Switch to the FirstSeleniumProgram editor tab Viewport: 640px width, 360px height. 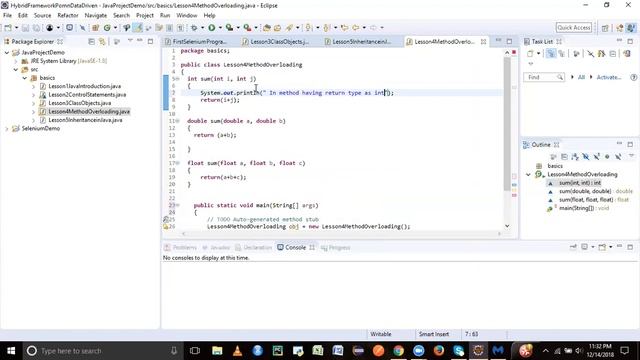[200, 42]
